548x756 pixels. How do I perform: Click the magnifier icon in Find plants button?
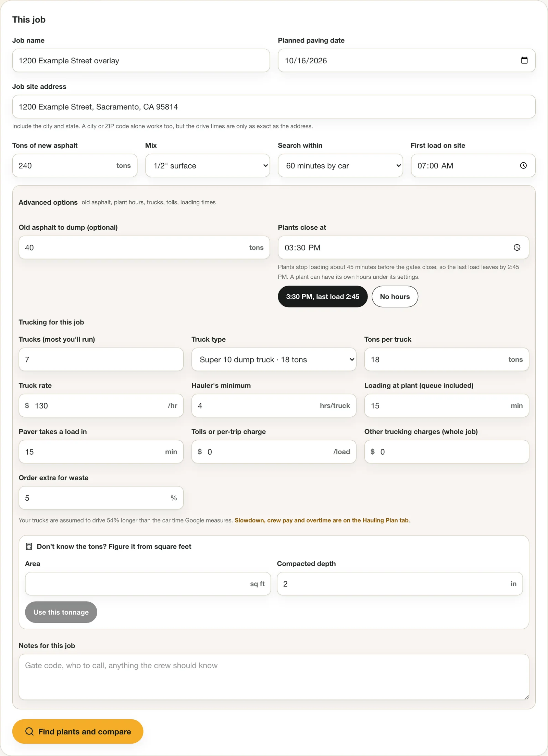tap(29, 731)
